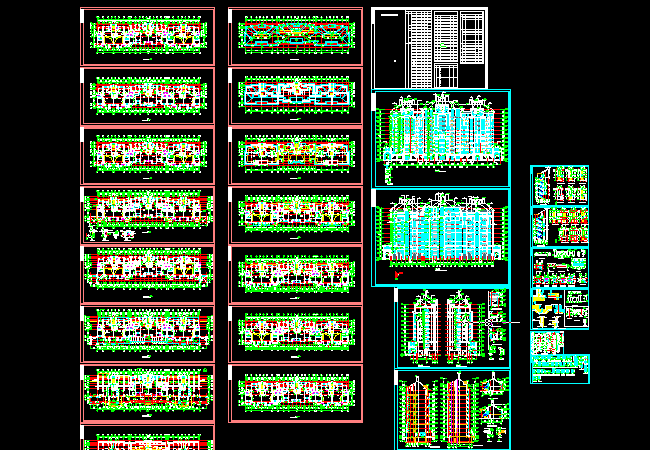Select the third floor plan in left column

[147, 155]
